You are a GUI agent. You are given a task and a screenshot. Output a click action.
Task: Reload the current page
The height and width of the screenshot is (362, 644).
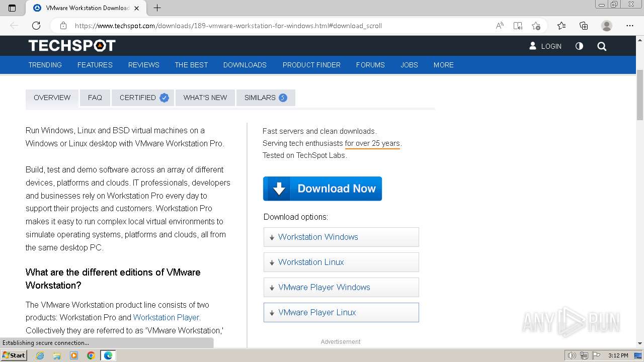click(36, 26)
